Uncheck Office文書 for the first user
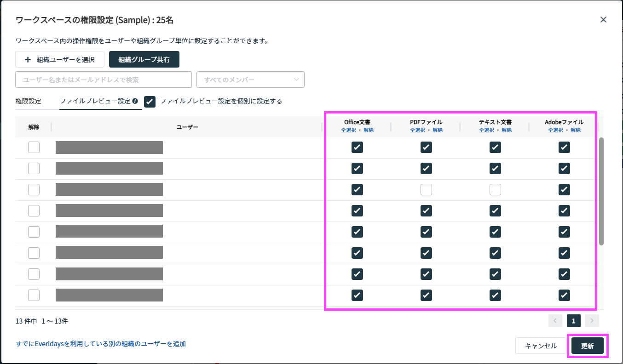 [357, 148]
